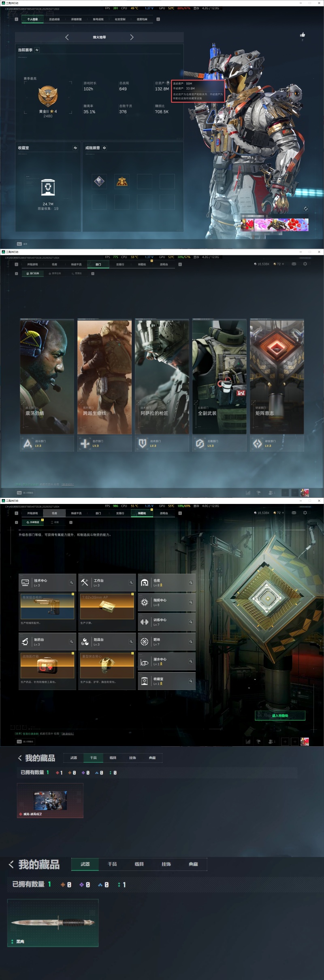Image resolution: width=324 pixels, height=980 pixels.
Task: Select the 部门任务 sub-tab
Action: tap(33, 273)
